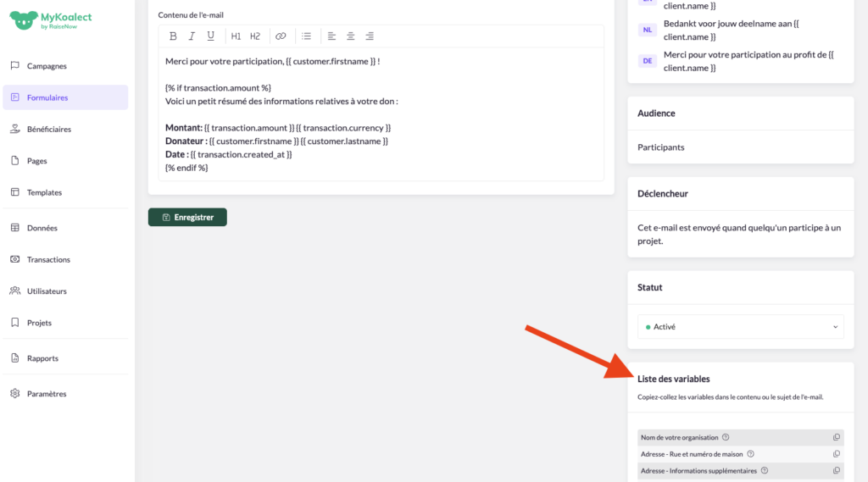Open Campagnes in the sidebar

click(x=47, y=66)
